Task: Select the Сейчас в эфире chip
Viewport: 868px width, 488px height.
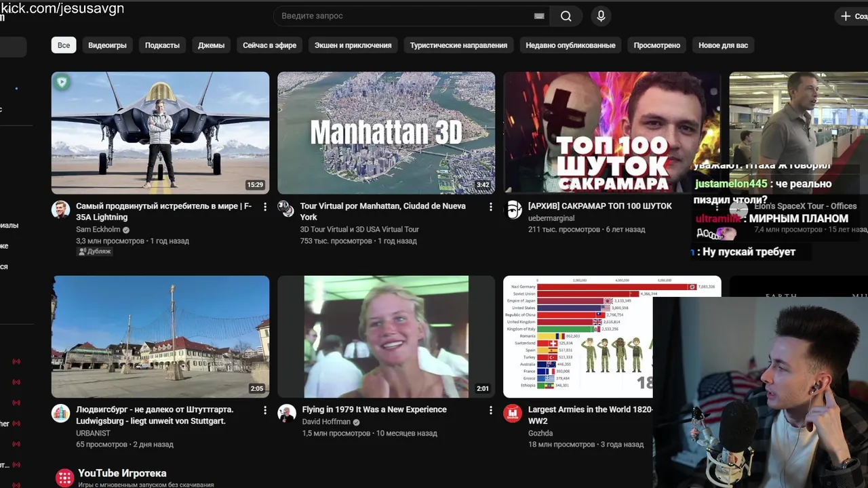Action: click(x=269, y=45)
